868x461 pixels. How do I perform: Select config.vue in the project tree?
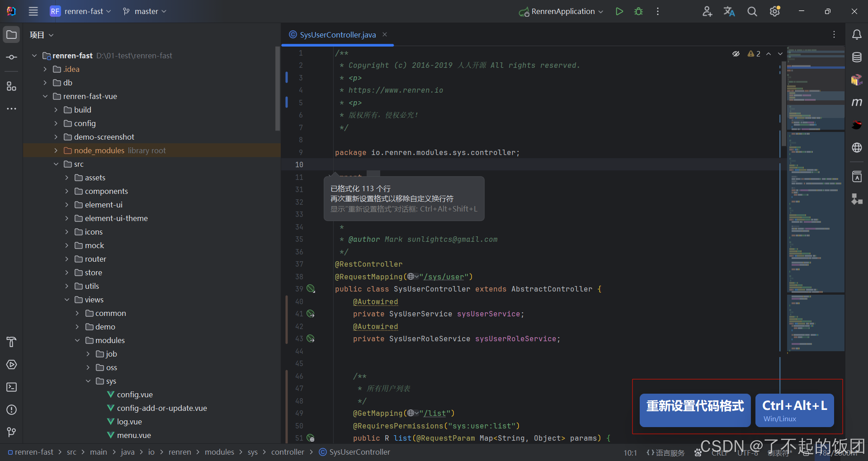135,395
